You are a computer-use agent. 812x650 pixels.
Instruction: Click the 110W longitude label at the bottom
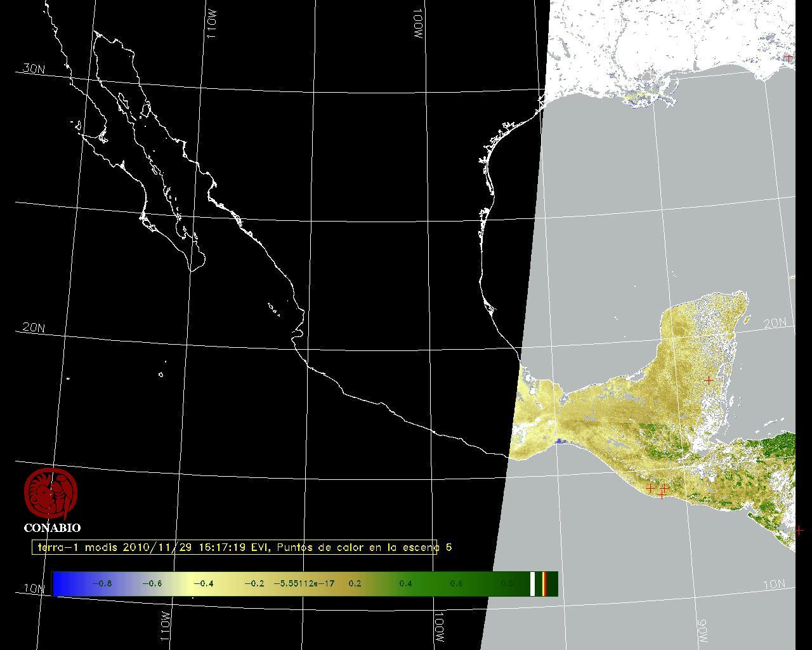[x=165, y=627]
